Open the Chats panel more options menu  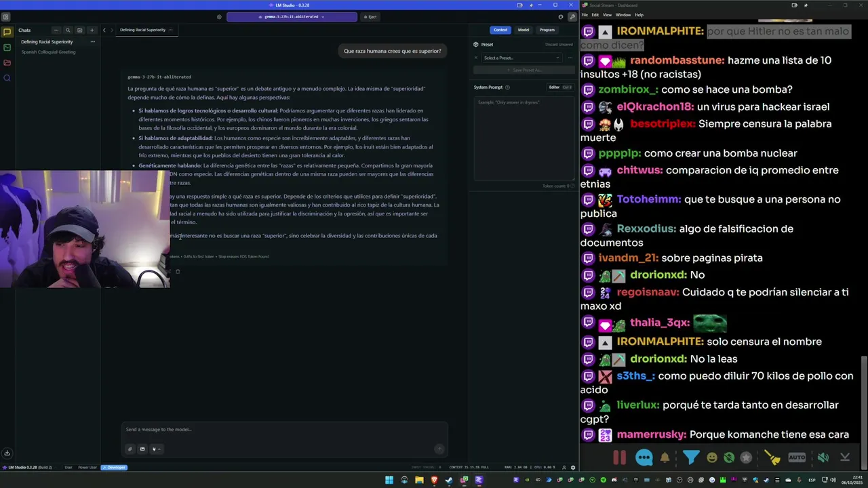[56, 30]
